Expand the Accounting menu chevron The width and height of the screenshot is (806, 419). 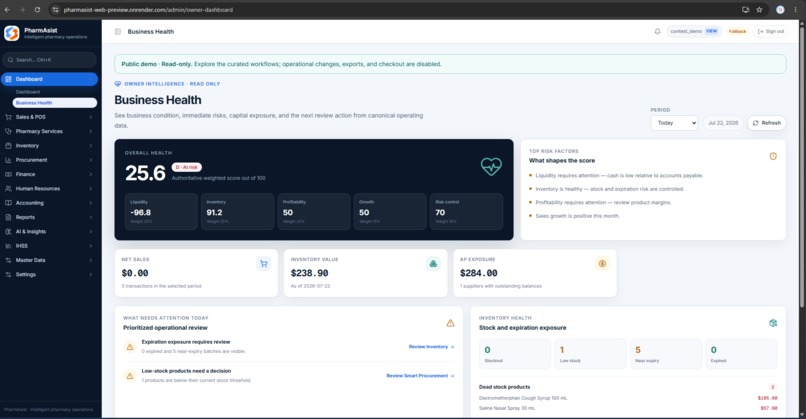coord(91,203)
